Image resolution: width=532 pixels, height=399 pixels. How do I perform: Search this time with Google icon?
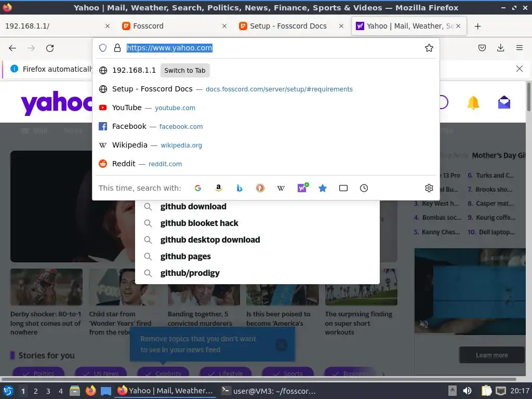click(198, 188)
